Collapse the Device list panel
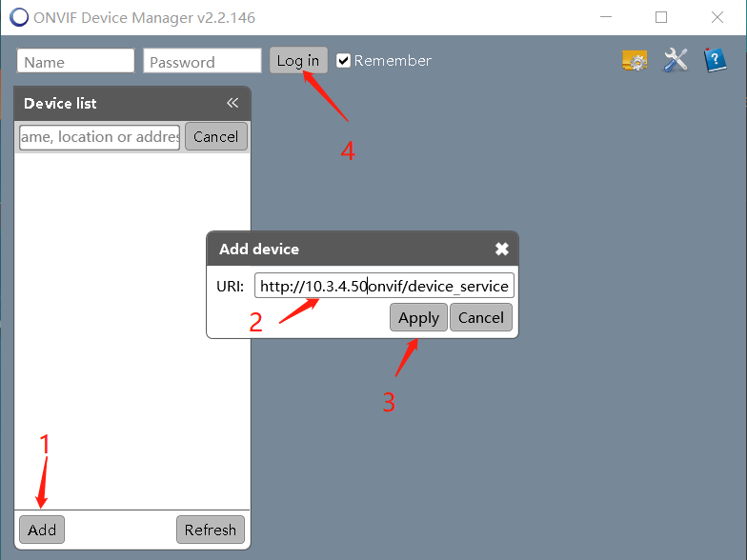The width and height of the screenshot is (747, 560). [232, 104]
